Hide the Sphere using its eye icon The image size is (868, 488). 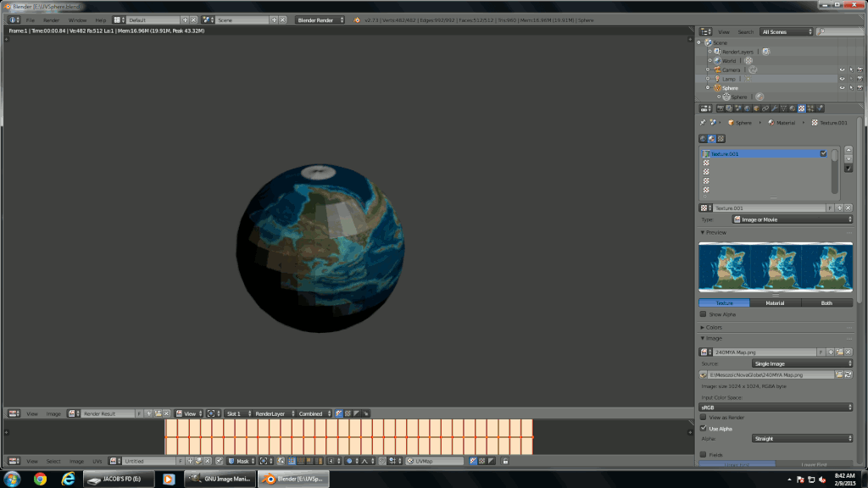coord(842,88)
